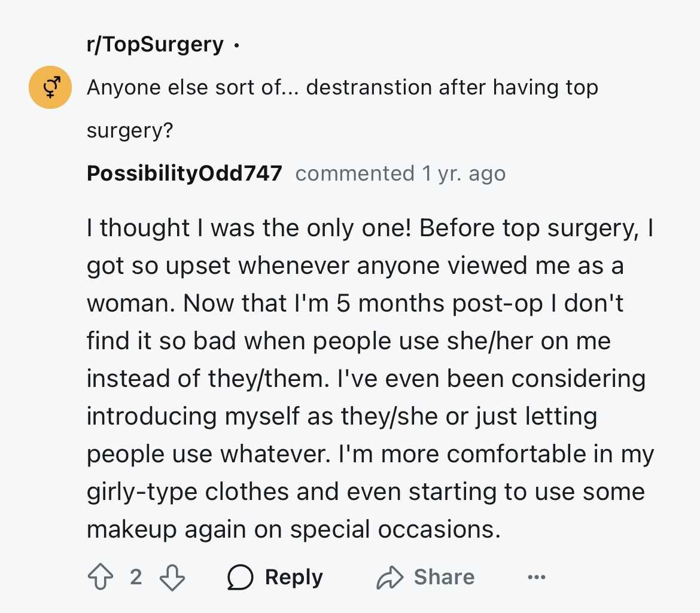Viewport: 700px width, 613px height.
Task: View the PossibilityOdd747 user profile
Action: (x=184, y=173)
